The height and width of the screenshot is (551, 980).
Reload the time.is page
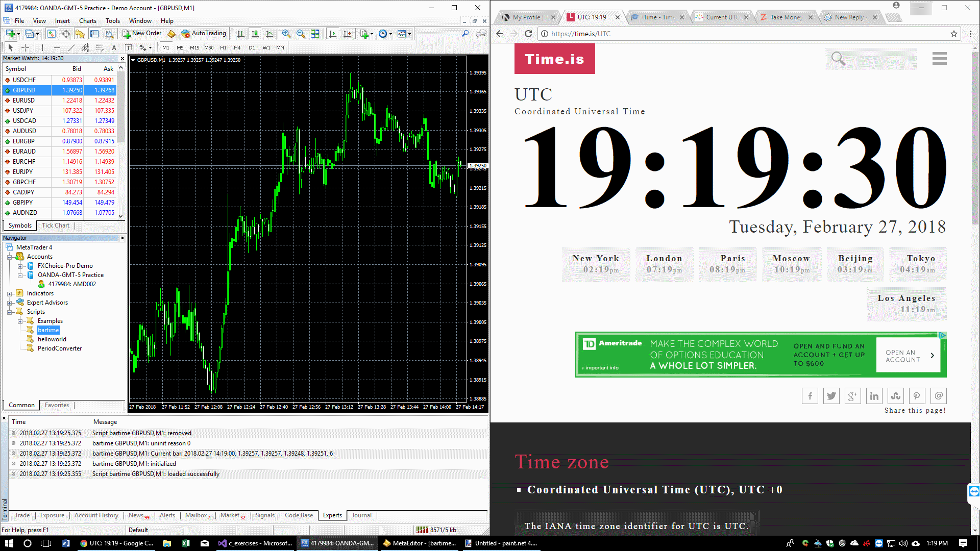tap(528, 34)
